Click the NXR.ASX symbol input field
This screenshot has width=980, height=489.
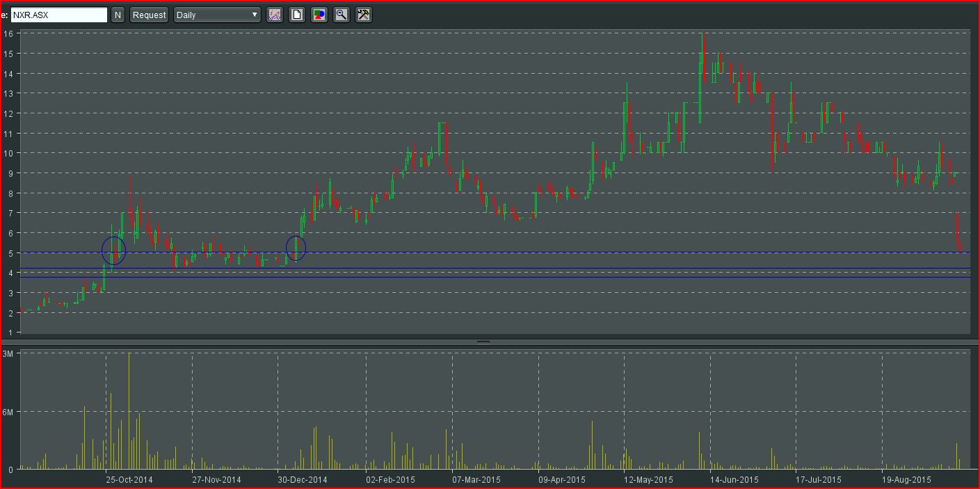coord(59,15)
